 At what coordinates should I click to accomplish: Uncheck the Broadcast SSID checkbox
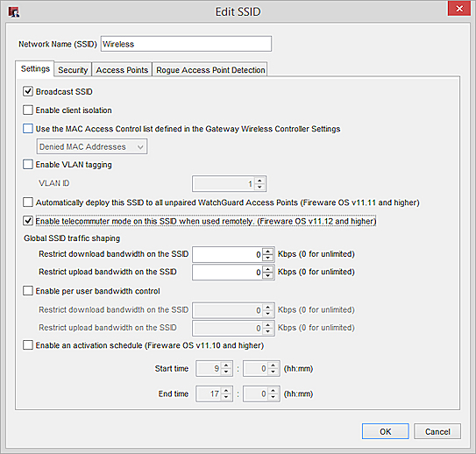(x=28, y=91)
